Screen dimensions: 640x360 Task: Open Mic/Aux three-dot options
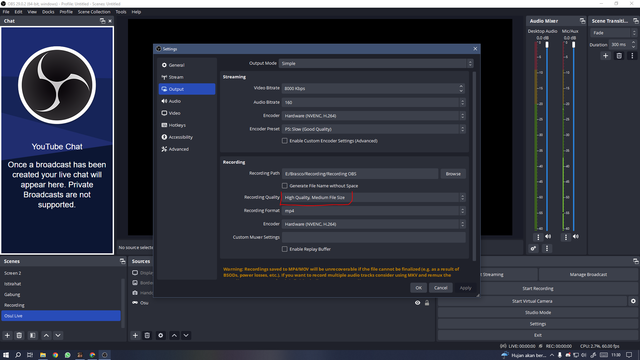pos(566,237)
